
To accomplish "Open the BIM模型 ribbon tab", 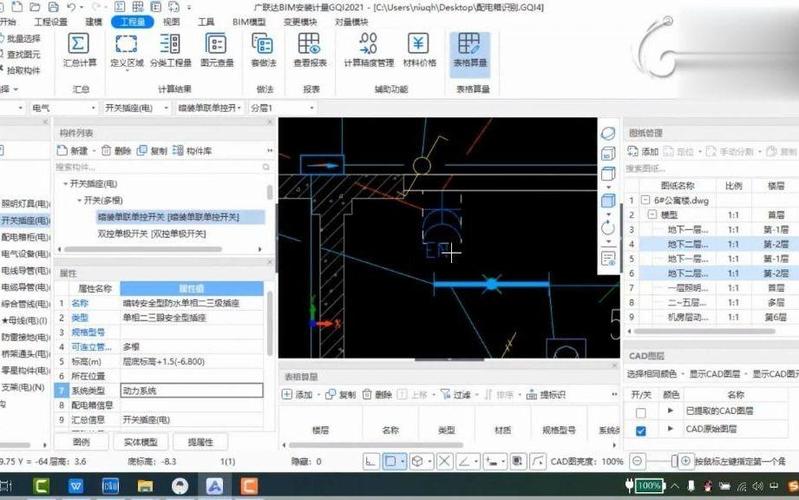I will [249, 22].
